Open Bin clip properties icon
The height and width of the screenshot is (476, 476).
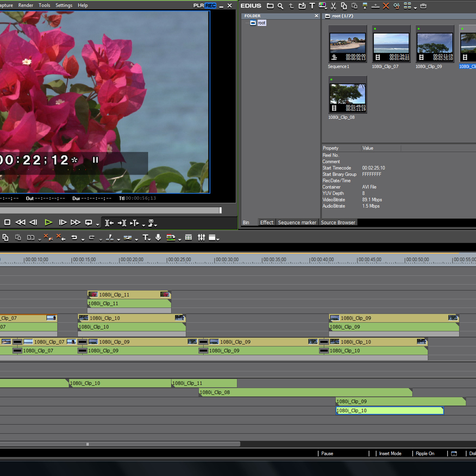[x=396, y=6]
